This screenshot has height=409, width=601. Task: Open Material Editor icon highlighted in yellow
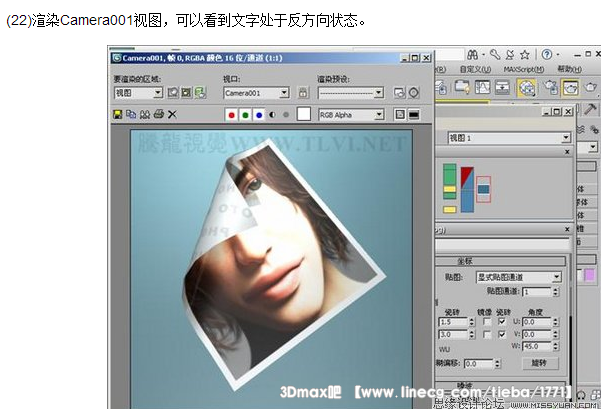tap(527, 87)
